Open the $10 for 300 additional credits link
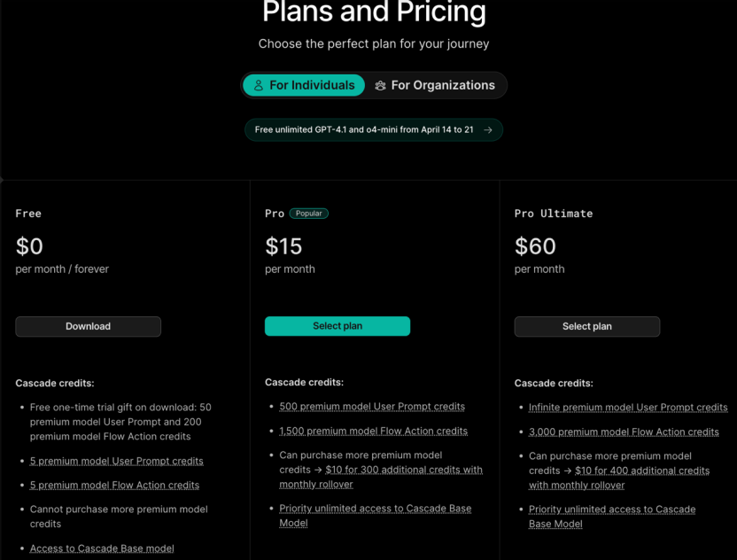The width and height of the screenshot is (737, 560). pos(404,471)
